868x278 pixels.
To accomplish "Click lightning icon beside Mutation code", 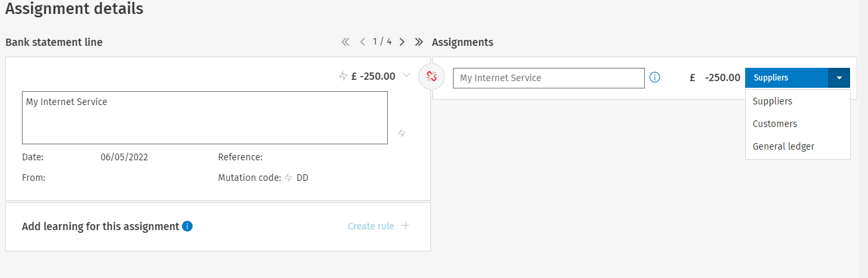I will 288,178.
